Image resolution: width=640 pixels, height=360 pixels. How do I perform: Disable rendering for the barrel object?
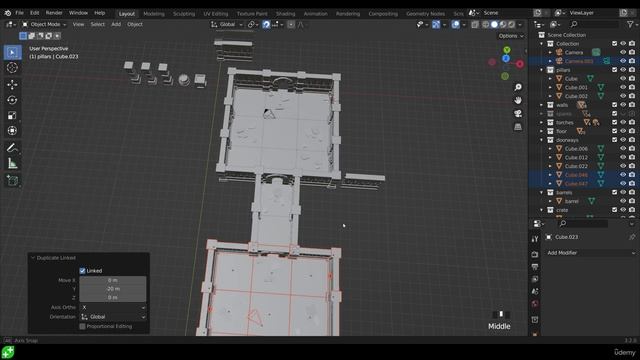[x=632, y=201]
